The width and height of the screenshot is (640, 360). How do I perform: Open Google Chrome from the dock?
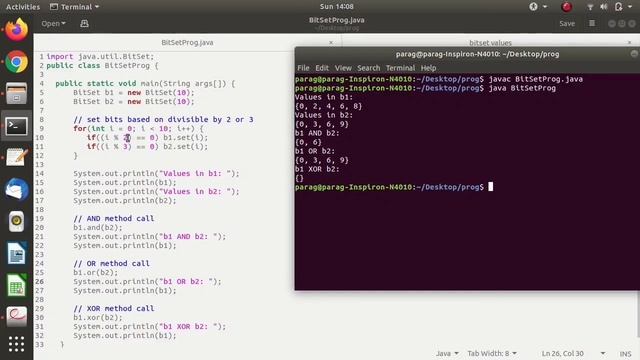[16, 62]
